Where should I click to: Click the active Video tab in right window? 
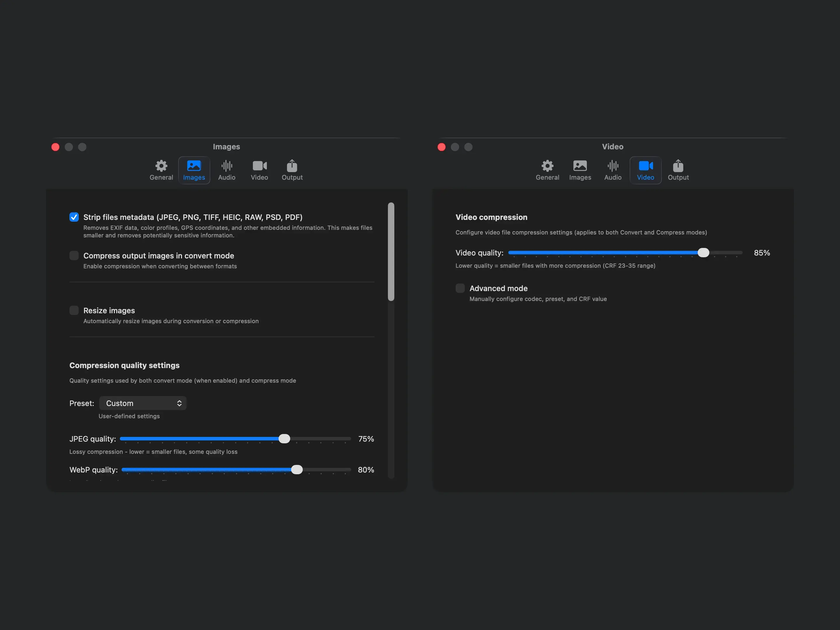[645, 170]
